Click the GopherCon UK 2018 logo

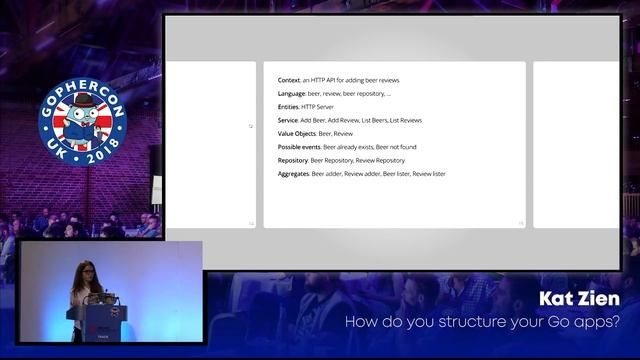coord(83,122)
